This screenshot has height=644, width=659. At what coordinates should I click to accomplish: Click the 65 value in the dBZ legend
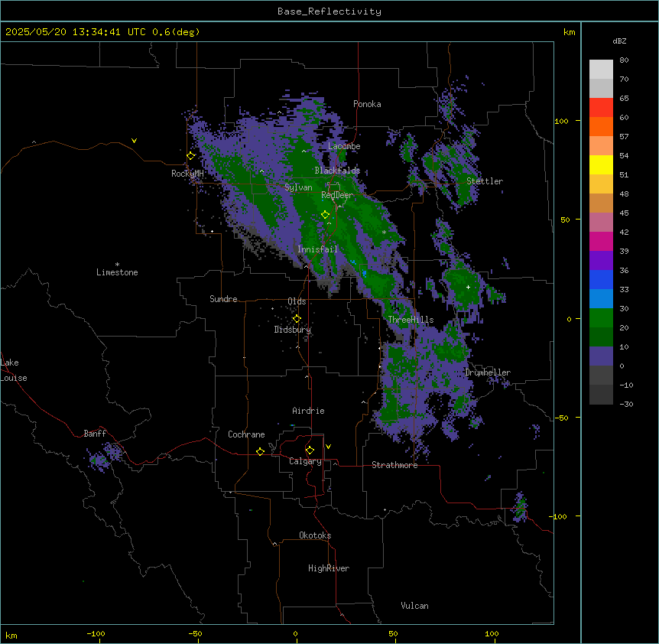point(624,99)
